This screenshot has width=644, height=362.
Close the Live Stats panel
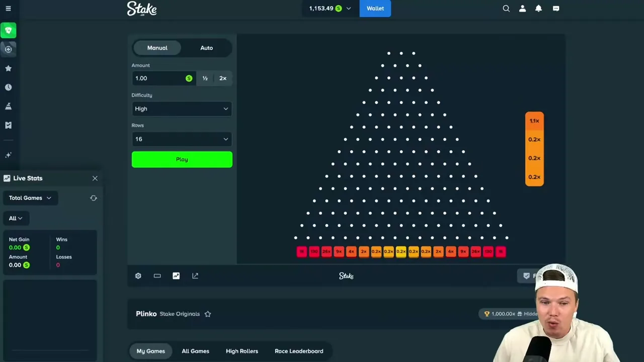(95, 178)
